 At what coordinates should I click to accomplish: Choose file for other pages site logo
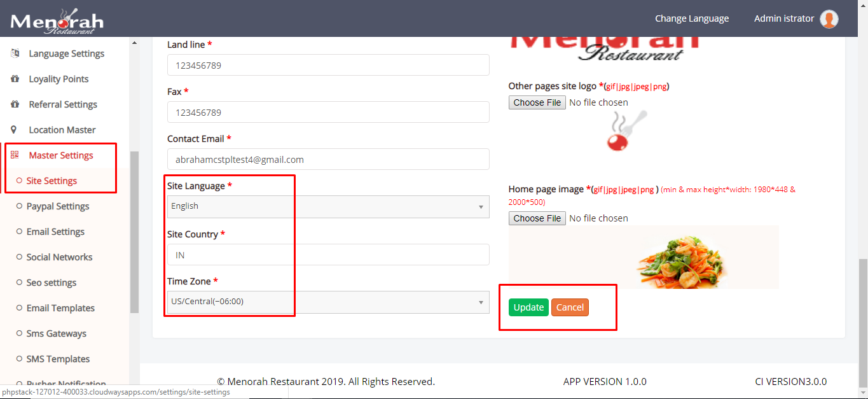pos(537,102)
